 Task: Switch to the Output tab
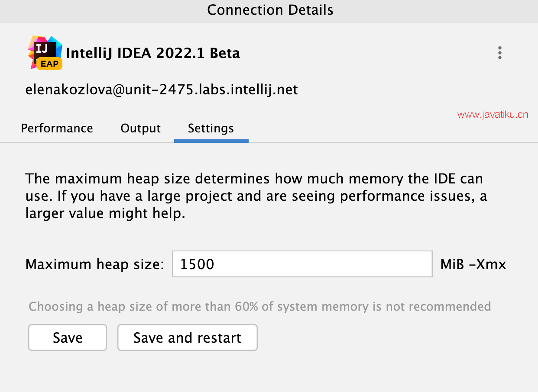tap(140, 129)
